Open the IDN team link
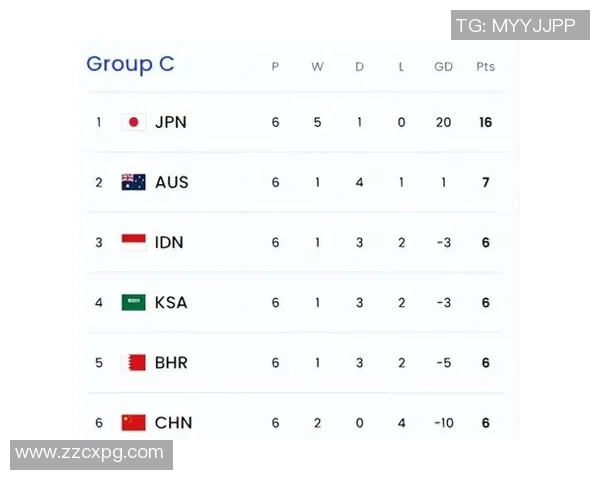The width and height of the screenshot is (600, 480). click(x=170, y=242)
